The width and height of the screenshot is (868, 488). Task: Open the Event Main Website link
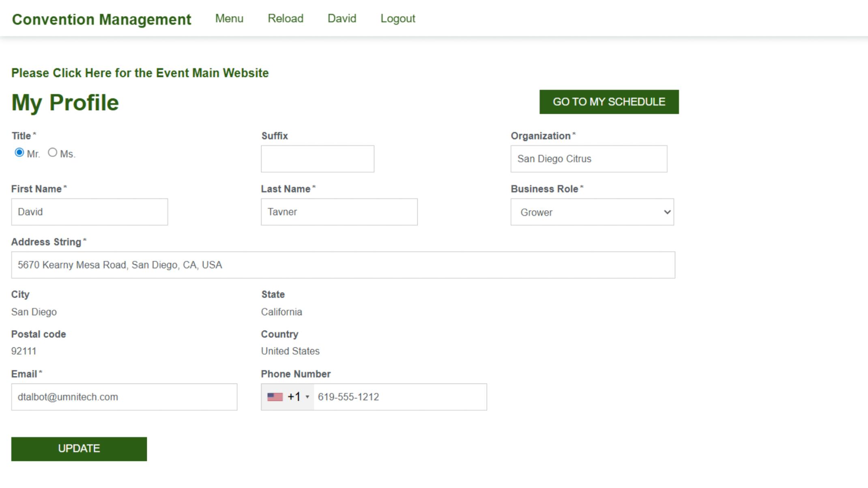pos(140,73)
